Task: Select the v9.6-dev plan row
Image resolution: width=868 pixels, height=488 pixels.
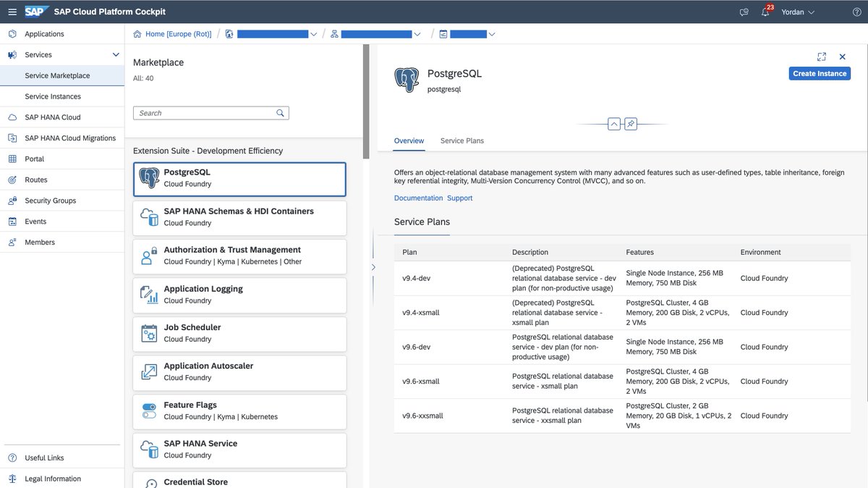Action: pos(622,347)
